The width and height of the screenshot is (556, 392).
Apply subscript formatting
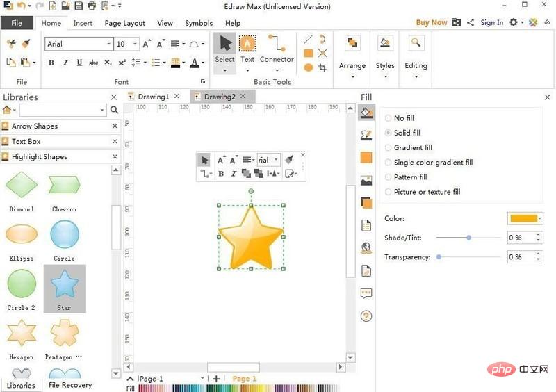pos(108,63)
